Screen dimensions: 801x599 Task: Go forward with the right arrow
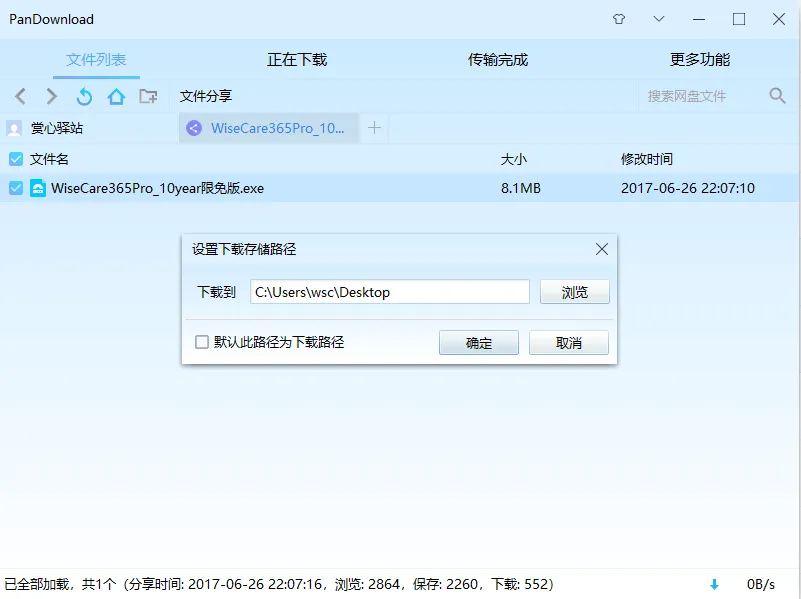coord(52,96)
